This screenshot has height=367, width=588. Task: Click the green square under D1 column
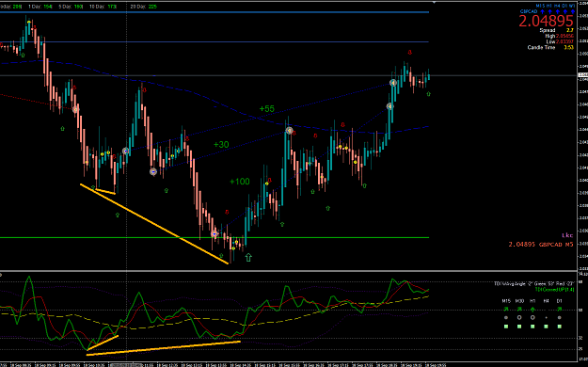(x=560, y=327)
